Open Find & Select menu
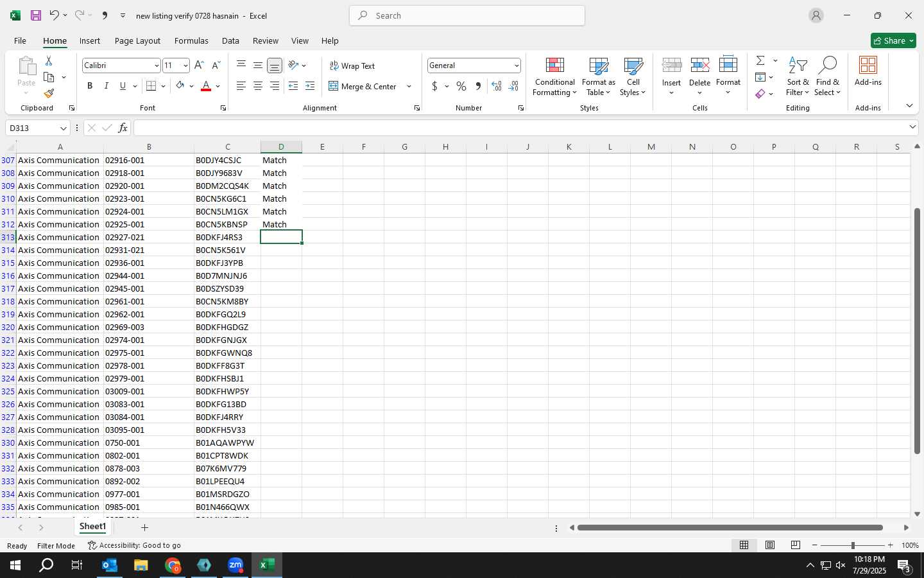This screenshot has height=578, width=924. [828, 76]
